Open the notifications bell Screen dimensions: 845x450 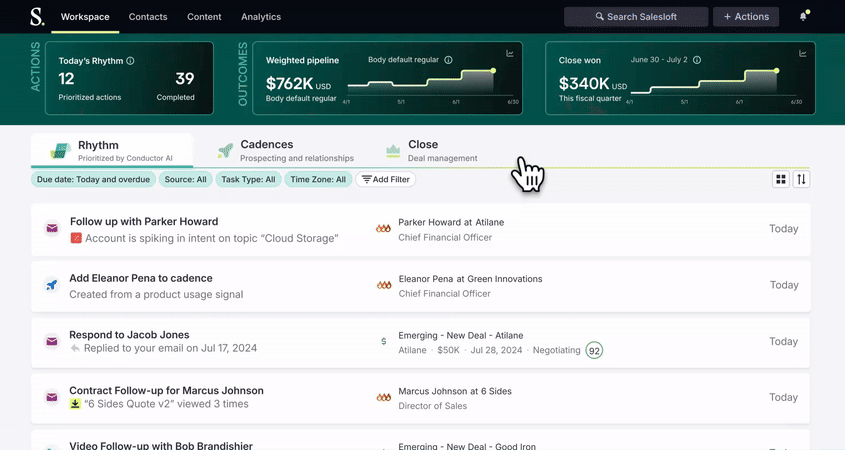[x=803, y=17]
